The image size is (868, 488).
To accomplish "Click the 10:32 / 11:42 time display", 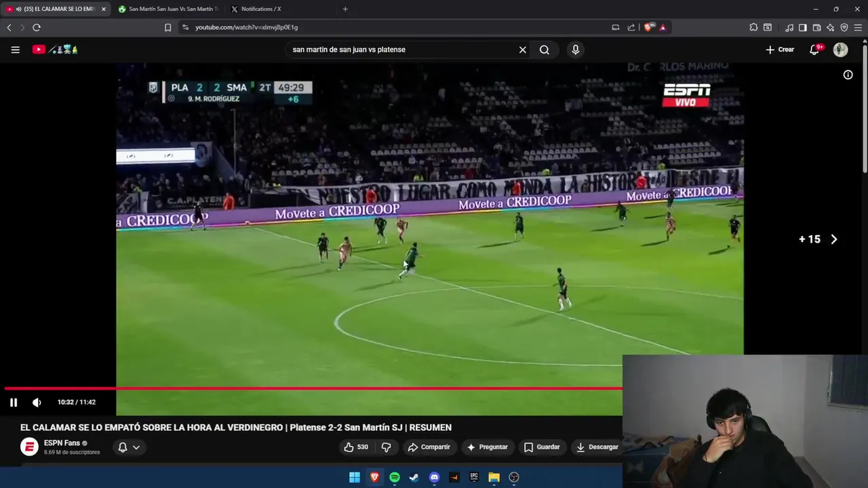I will click(x=77, y=402).
